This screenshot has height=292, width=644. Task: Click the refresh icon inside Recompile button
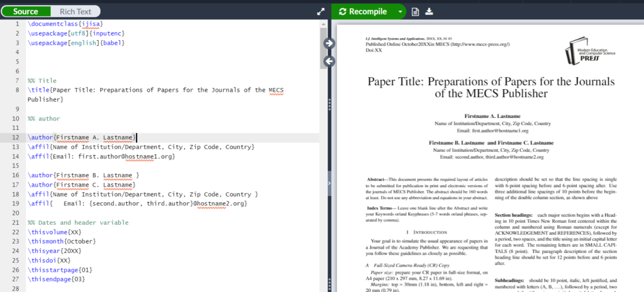342,11
